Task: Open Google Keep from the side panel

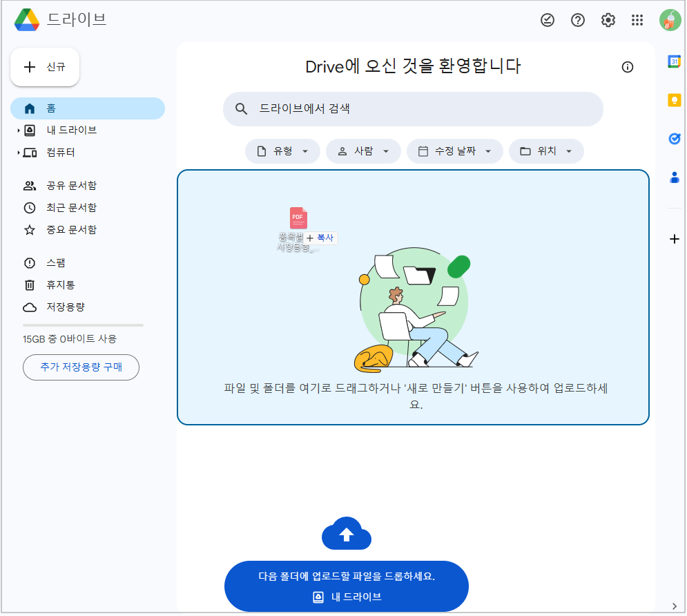Action: coord(675,100)
